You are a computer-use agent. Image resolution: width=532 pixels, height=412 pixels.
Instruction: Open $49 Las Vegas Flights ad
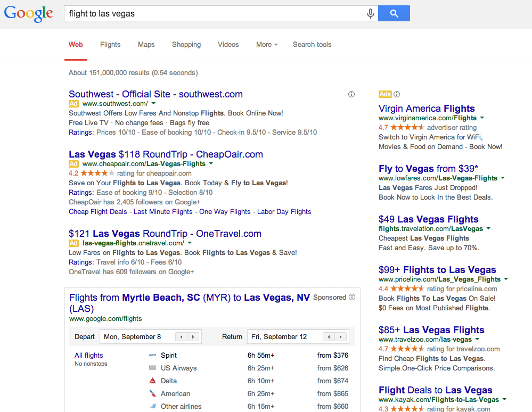[x=429, y=219]
